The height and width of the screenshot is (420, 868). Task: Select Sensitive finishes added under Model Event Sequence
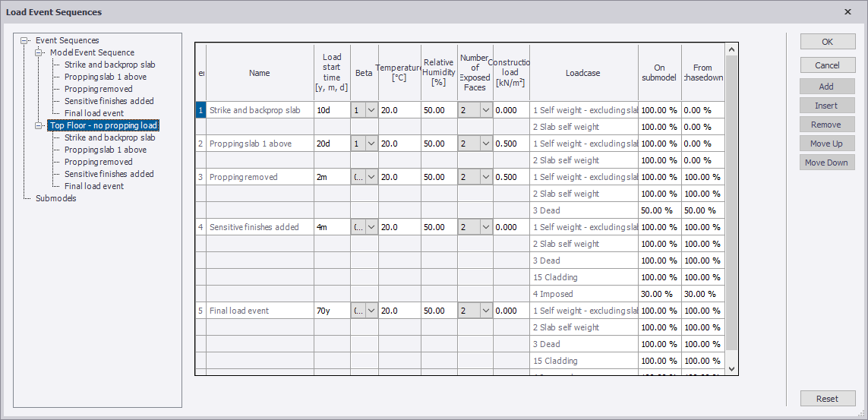109,101
